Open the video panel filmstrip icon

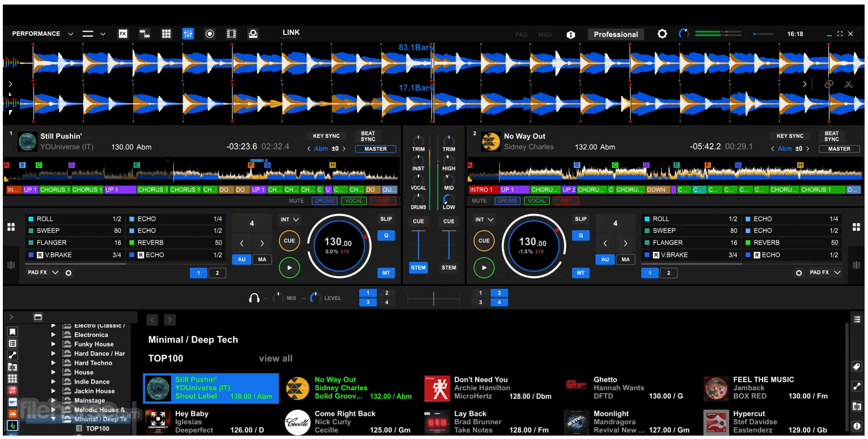(x=231, y=34)
